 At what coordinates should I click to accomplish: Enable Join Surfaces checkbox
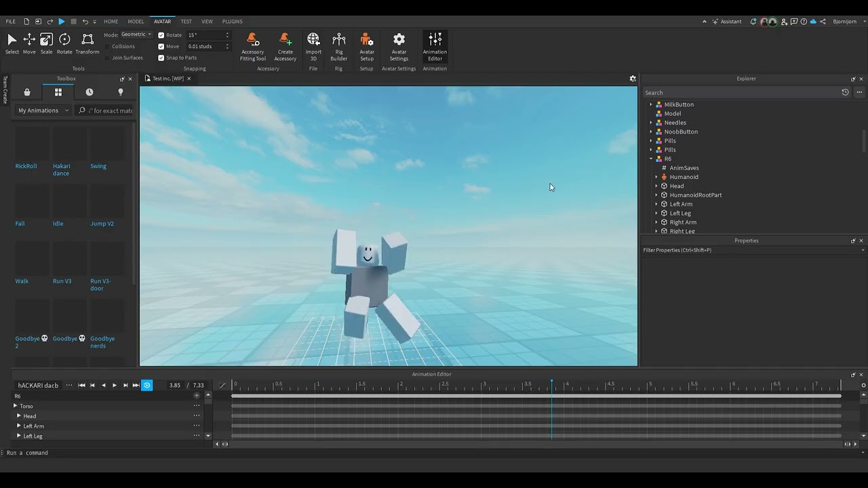pyautogui.click(x=107, y=58)
